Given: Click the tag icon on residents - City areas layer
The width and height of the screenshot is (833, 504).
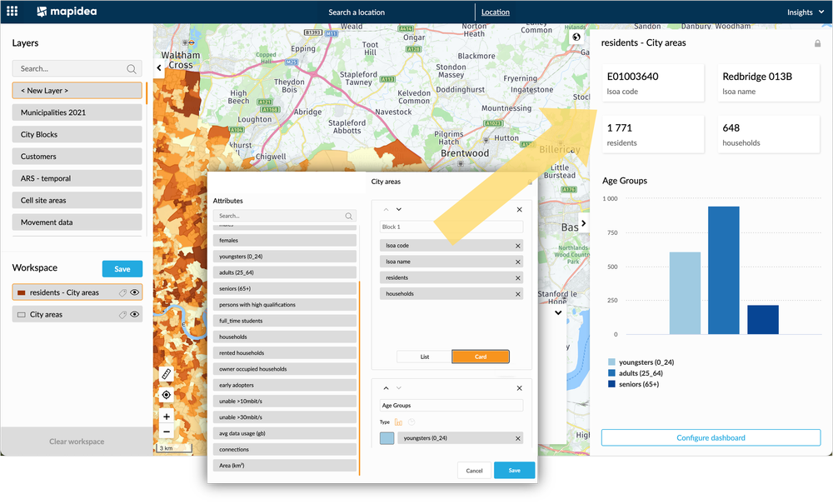Looking at the screenshot, I should point(122,292).
